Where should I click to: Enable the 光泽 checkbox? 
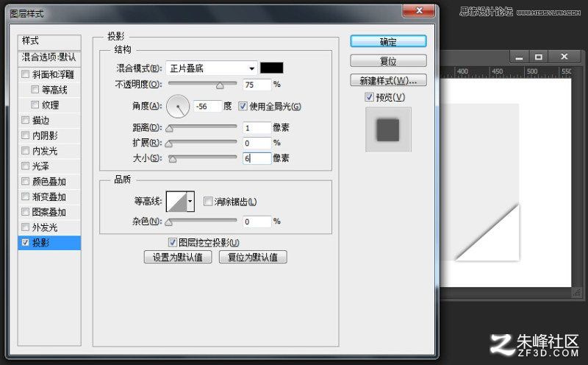pos(25,166)
